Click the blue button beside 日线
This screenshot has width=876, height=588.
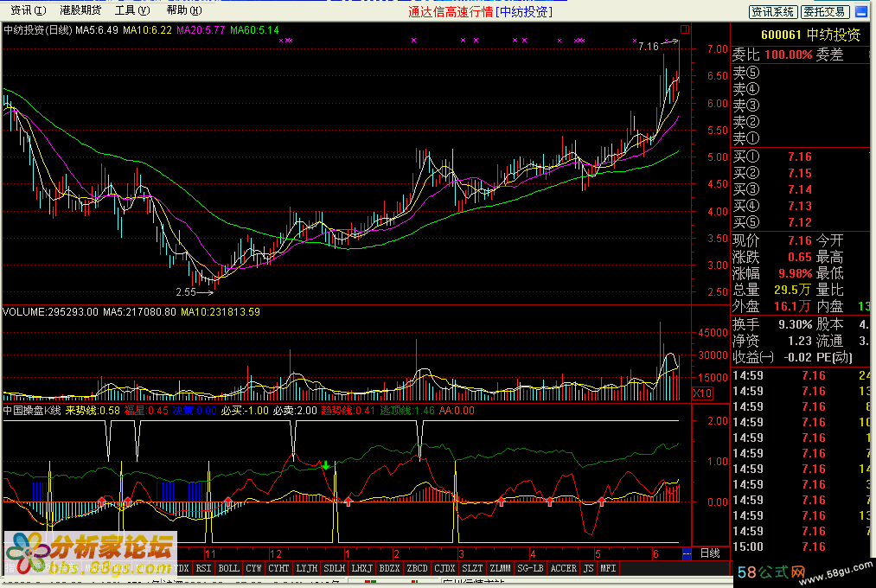click(687, 553)
